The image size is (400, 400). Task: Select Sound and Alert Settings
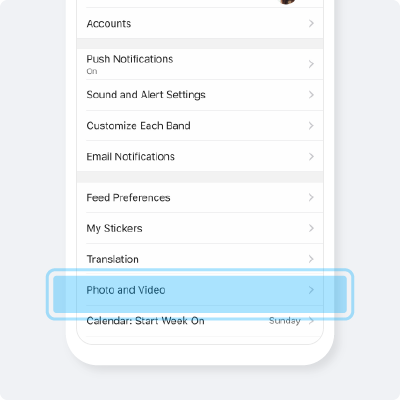click(x=200, y=95)
